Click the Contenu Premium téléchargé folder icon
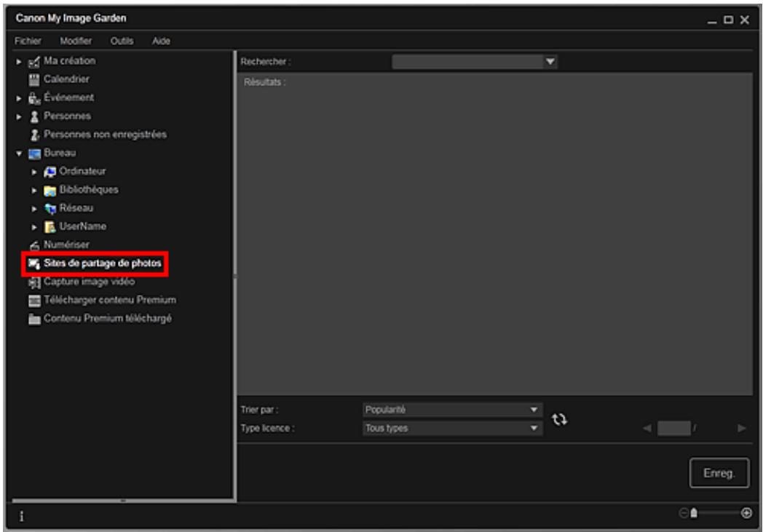 [32, 319]
